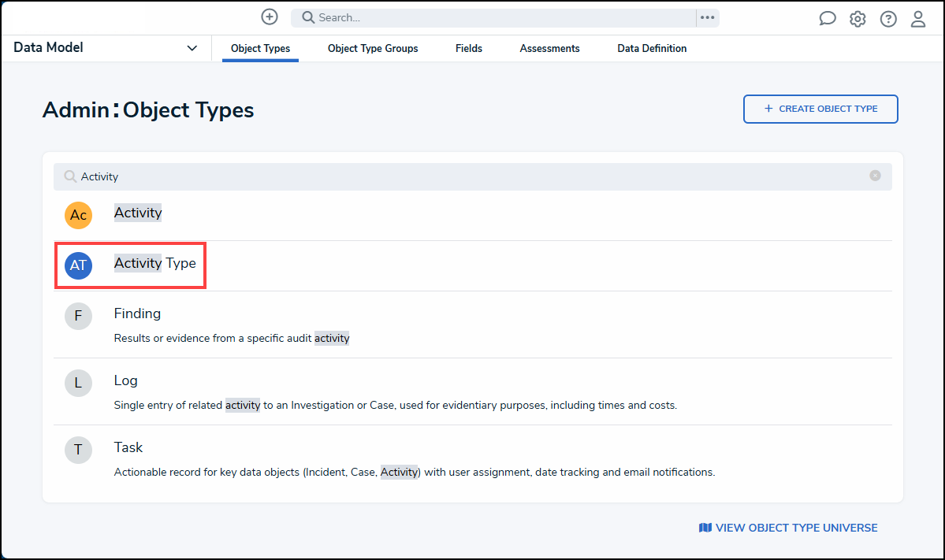Click the plus quick-create icon
The width and height of the screenshot is (945, 560).
click(270, 17)
